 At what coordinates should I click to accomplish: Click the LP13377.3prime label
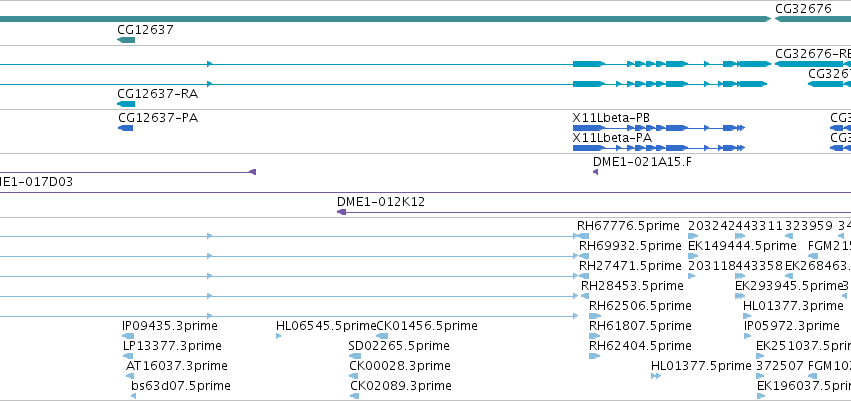[173, 346]
